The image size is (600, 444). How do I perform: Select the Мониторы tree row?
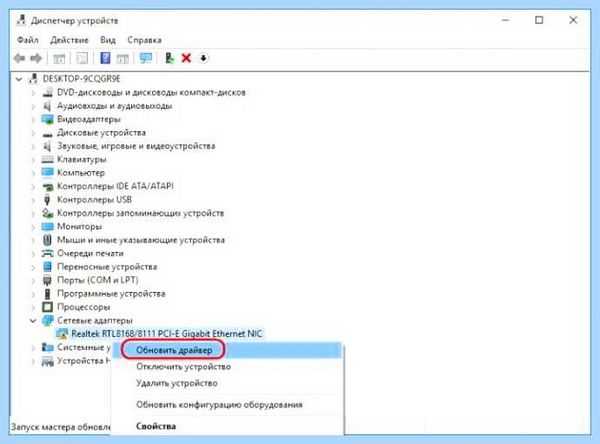tap(79, 227)
